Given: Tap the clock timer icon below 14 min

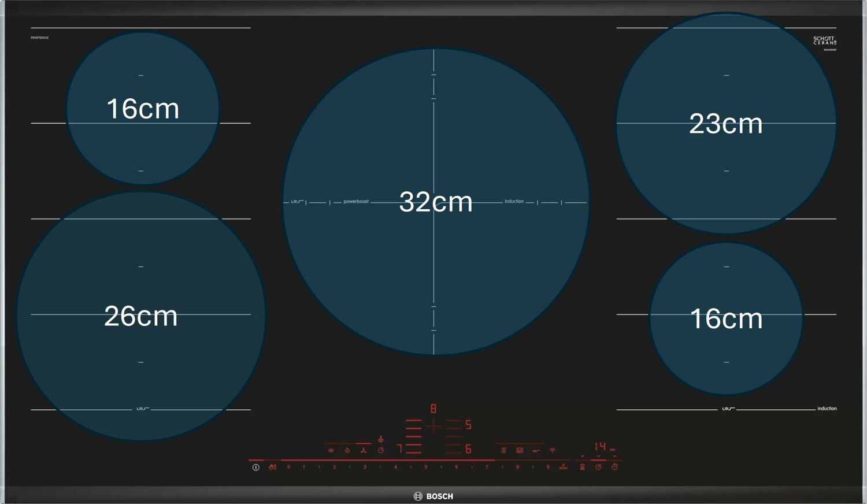Looking at the screenshot, I should pyautogui.click(x=598, y=467).
